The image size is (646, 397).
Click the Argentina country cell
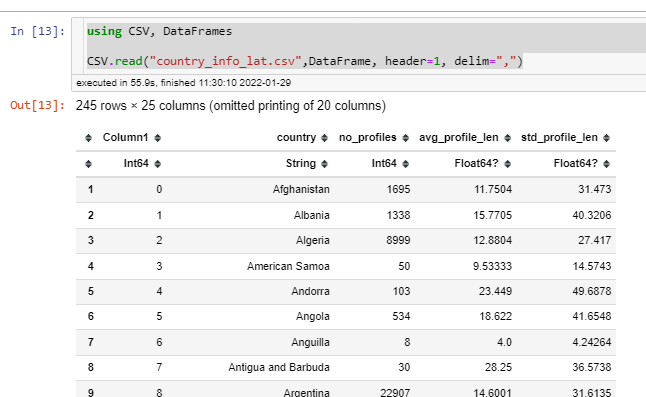[x=307, y=392]
